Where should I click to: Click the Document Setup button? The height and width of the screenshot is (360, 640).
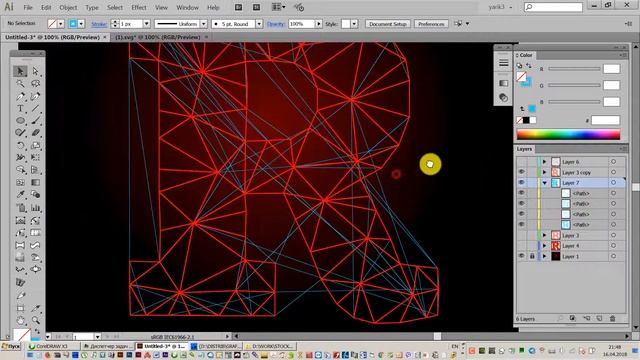388,24
